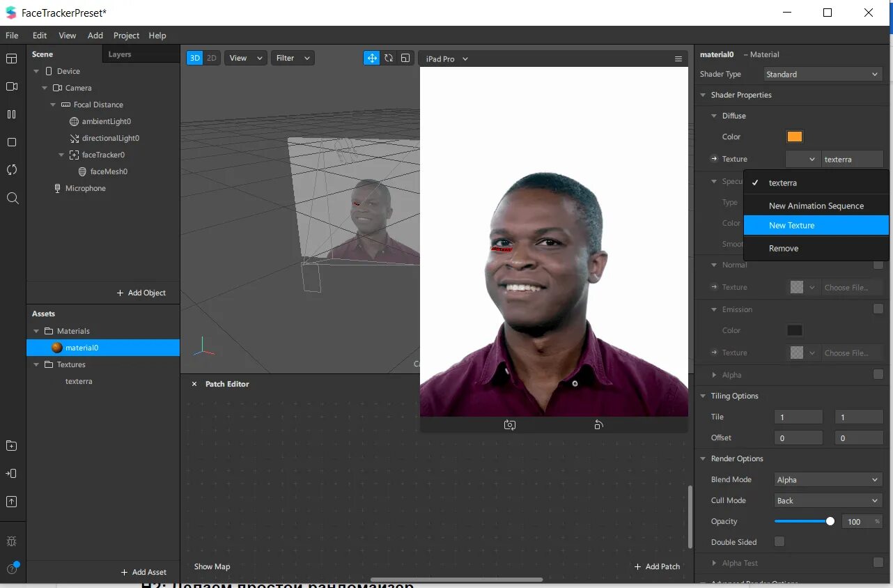Select the move manipulator tool in viewport toolbar
This screenshot has width=893, height=588.
pos(372,59)
